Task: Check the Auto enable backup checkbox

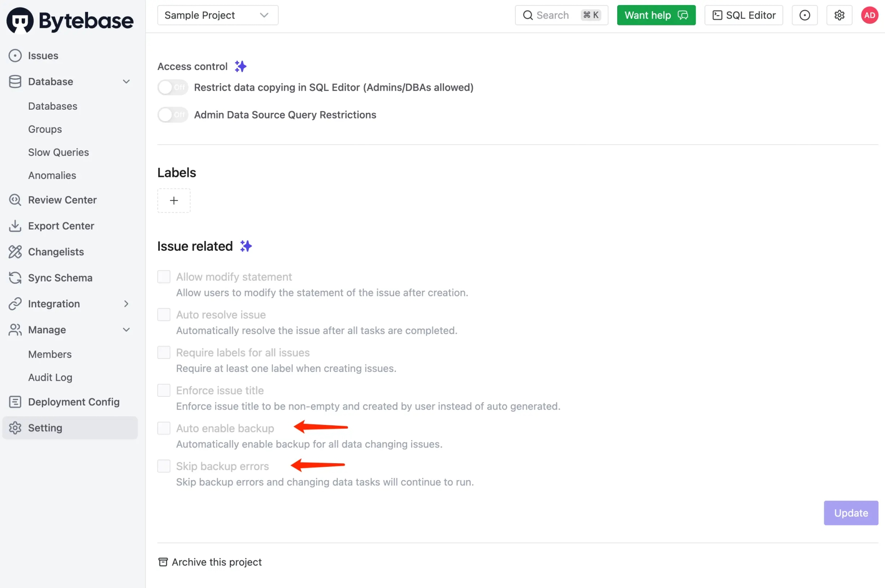Action: pos(164,428)
